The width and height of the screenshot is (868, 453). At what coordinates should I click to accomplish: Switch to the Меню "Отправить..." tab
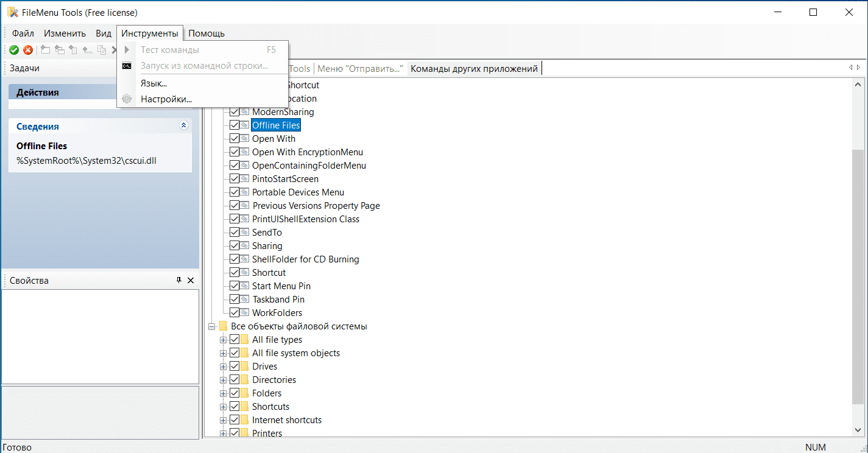pyautogui.click(x=361, y=69)
